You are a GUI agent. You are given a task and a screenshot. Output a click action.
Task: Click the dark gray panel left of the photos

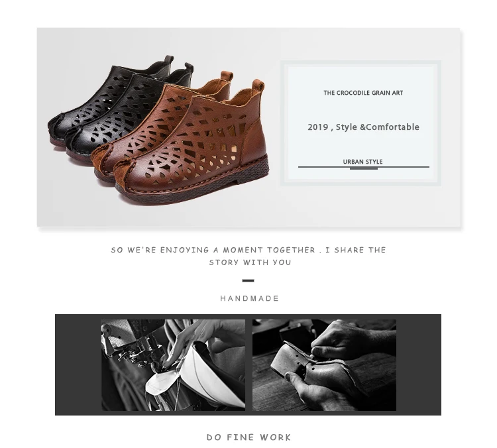pyautogui.click(x=78, y=364)
